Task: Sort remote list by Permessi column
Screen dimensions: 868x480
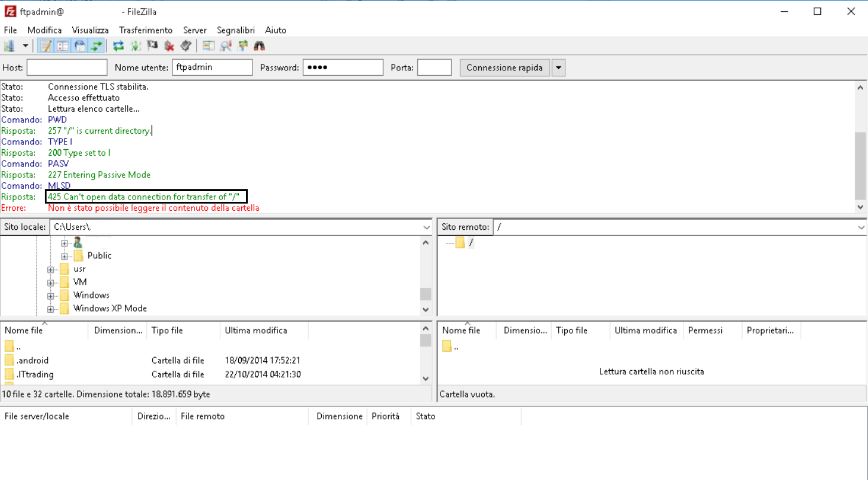Action: 713,330
